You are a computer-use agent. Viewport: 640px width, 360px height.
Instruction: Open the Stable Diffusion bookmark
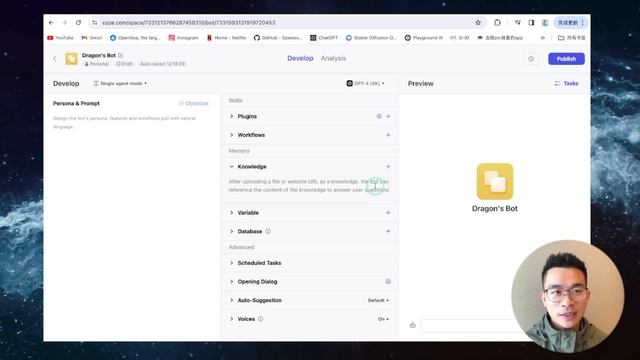371,38
